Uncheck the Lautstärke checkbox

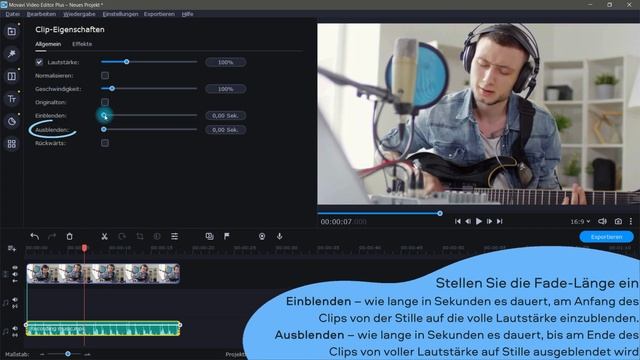pyautogui.click(x=39, y=62)
